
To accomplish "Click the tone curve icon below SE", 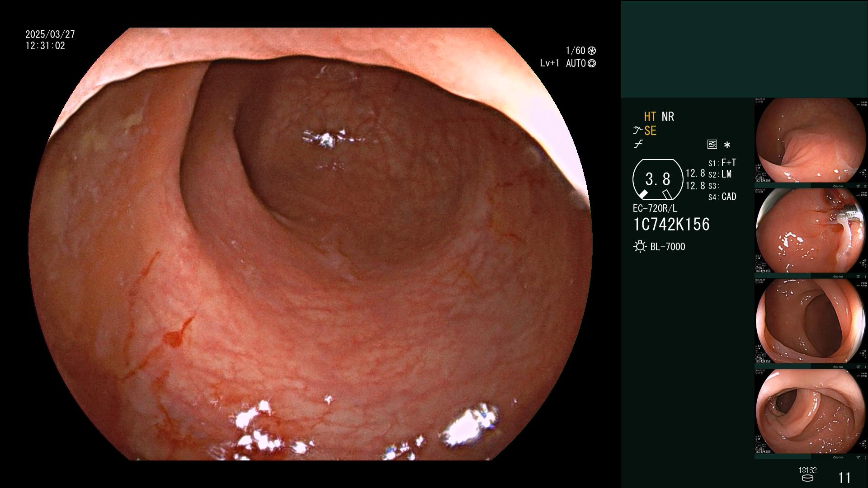I will (x=638, y=145).
